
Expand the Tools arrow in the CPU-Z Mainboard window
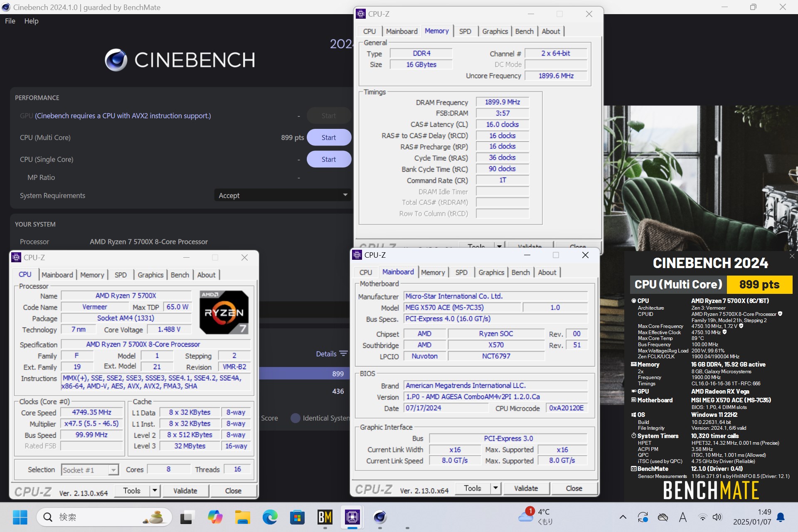point(495,488)
